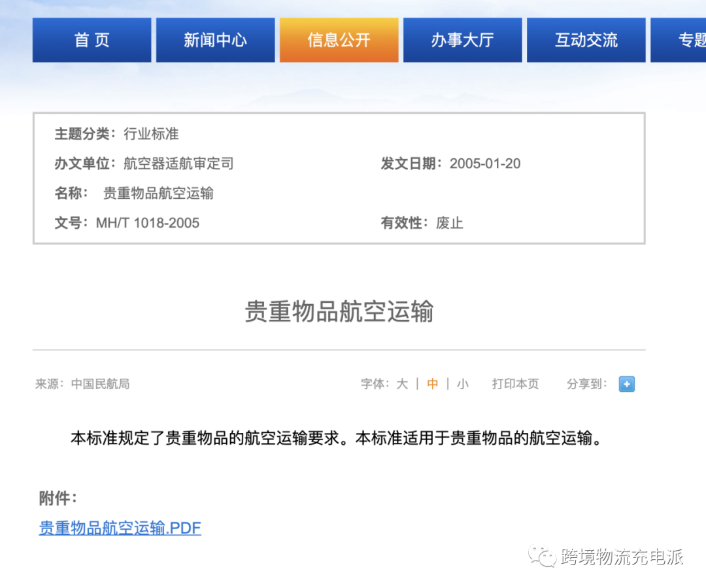Viewport: 706px width, 588px height.
Task: Click 打印本页 to print the page
Action: point(515,384)
